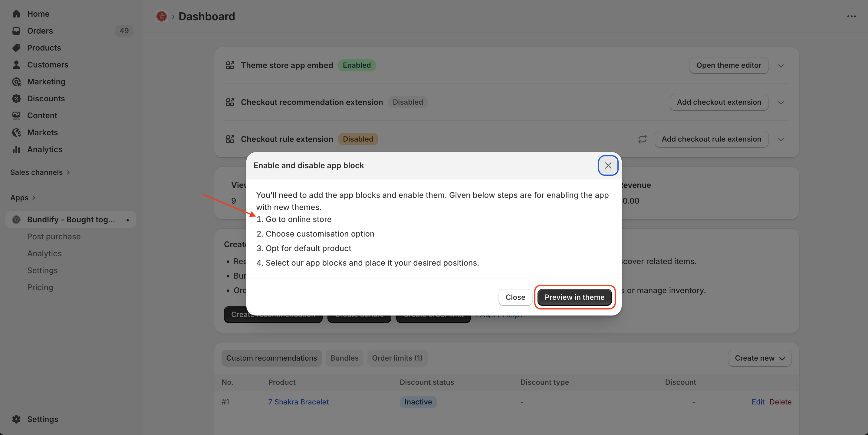This screenshot has height=435, width=868.
Task: Open the Create new dropdown
Action: point(760,358)
